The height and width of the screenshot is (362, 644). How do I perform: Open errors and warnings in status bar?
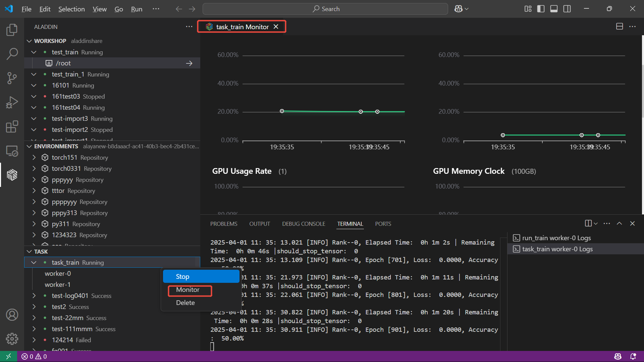point(34,356)
